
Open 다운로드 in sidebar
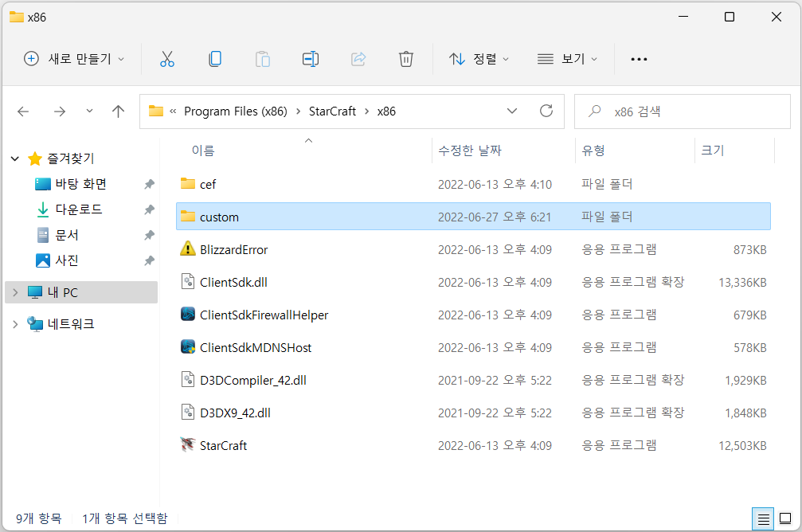click(x=79, y=209)
